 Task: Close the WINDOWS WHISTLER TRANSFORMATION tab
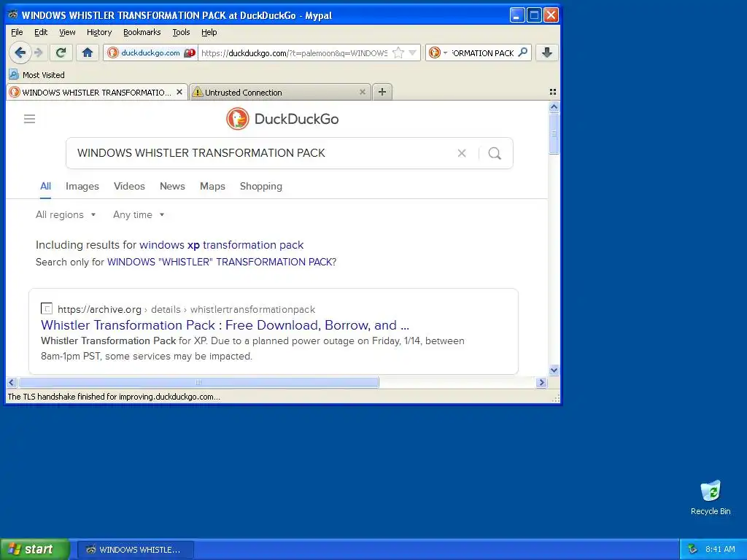pos(179,92)
